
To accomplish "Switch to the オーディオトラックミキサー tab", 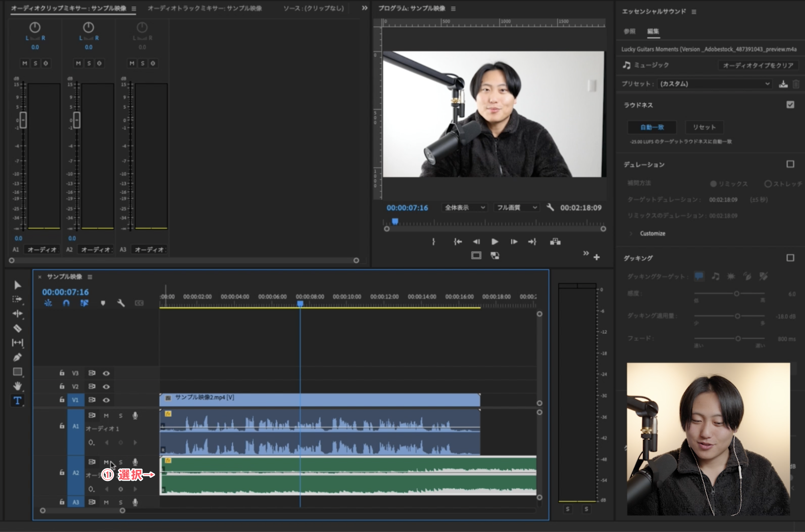I will click(x=205, y=8).
